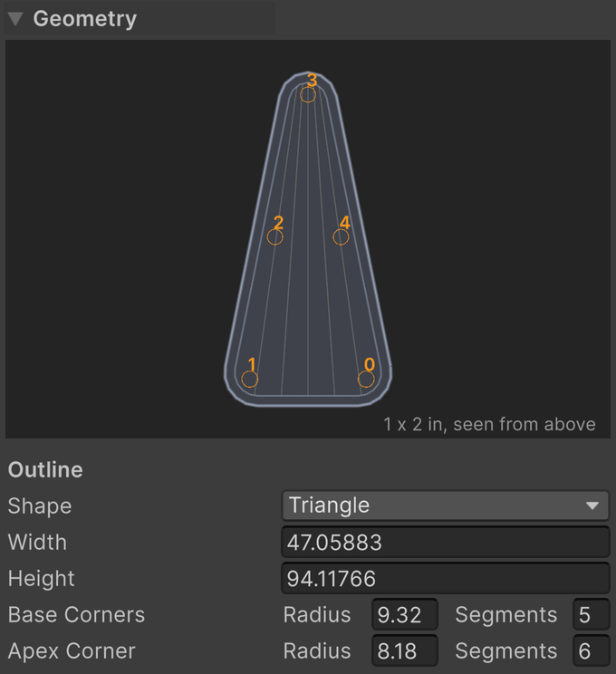Click the Height property label
The width and height of the screenshot is (616, 674).
click(42, 578)
